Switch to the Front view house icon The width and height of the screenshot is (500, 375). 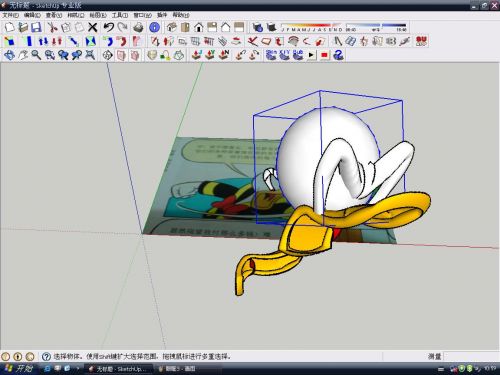[x=199, y=27]
